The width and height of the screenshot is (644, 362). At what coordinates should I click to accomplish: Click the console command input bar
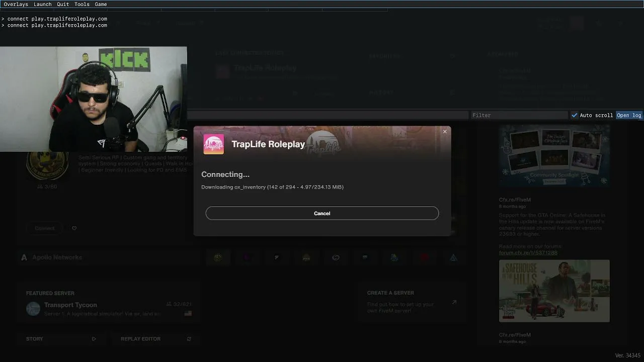pyautogui.click(x=328, y=115)
